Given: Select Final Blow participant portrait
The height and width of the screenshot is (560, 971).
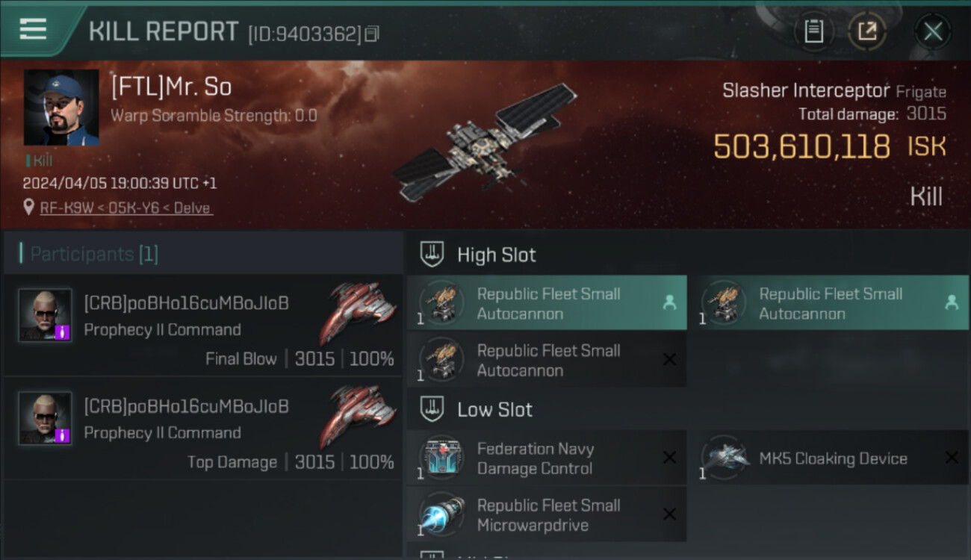Looking at the screenshot, I should coord(45,315).
